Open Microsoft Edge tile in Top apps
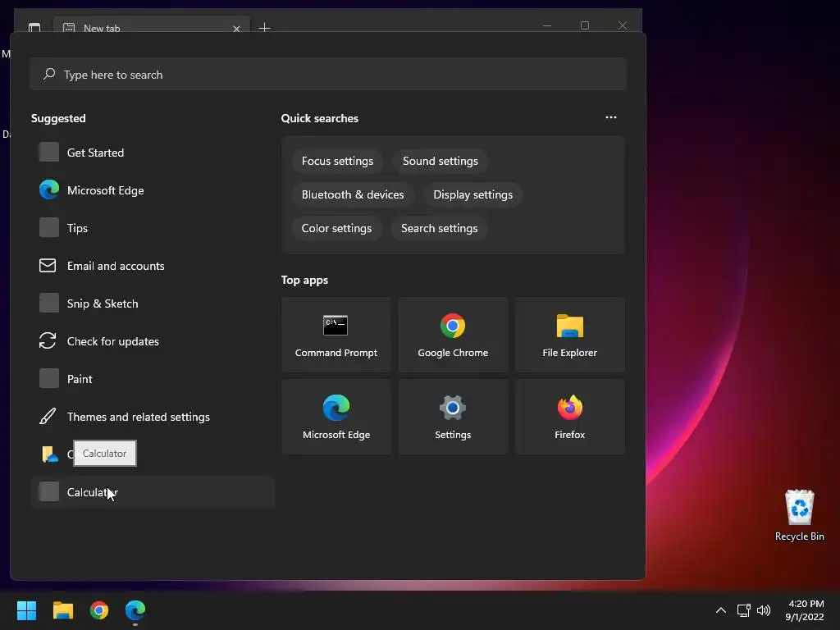The image size is (840, 630). click(336, 417)
